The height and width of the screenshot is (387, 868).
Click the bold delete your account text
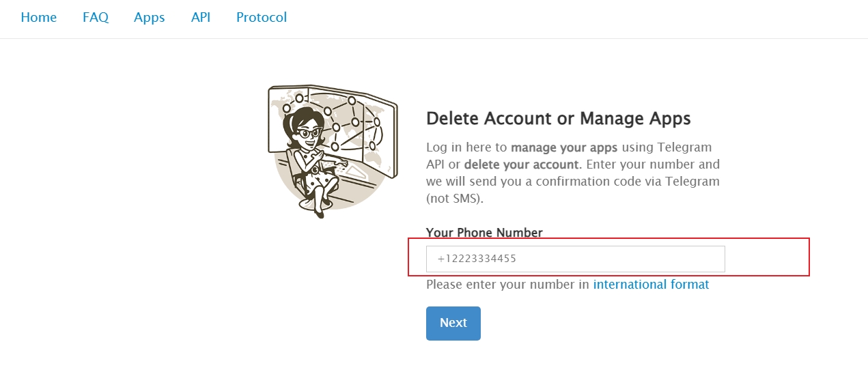pyautogui.click(x=522, y=164)
